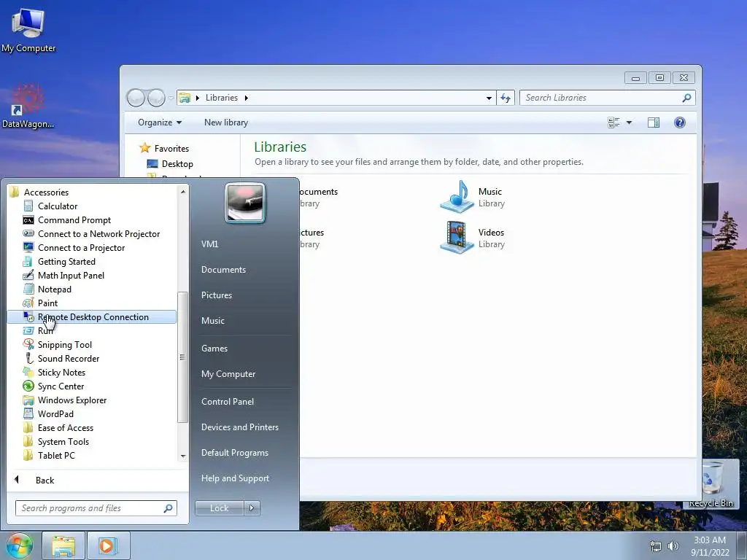Image resolution: width=747 pixels, height=560 pixels.
Task: Click scroll-down arrow of programs list
Action: 183,456
